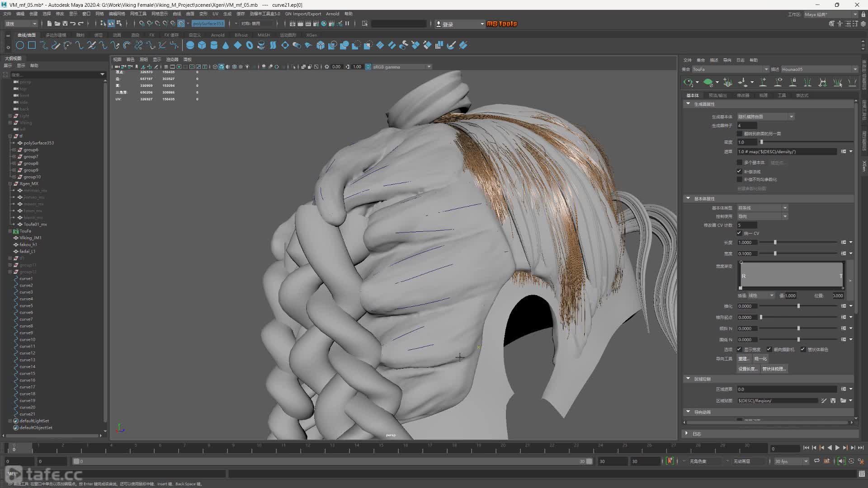868x488 pixels.
Task: Click the 管状体梳理... button
Action: 774,369
